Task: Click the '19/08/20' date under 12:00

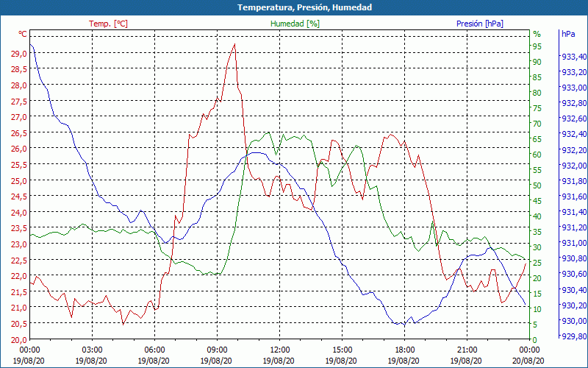Action: click(279, 361)
